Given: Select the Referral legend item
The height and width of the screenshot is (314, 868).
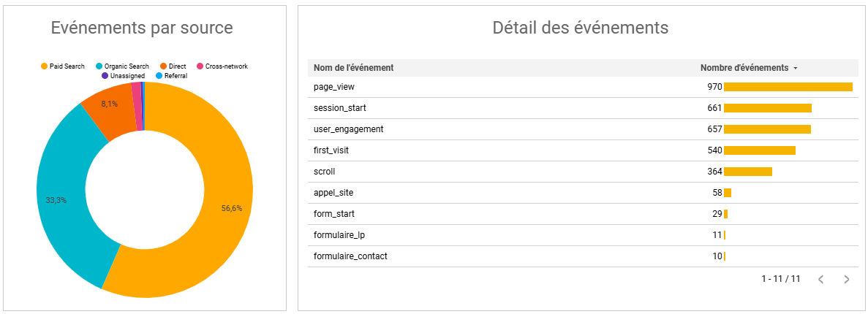Looking at the screenshot, I should tap(172, 76).
